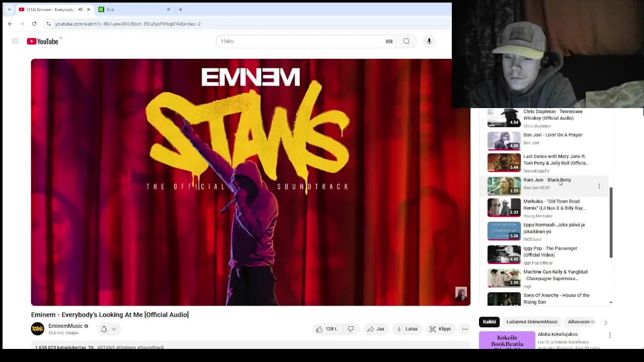Like the video with thumbs up

tap(326, 329)
